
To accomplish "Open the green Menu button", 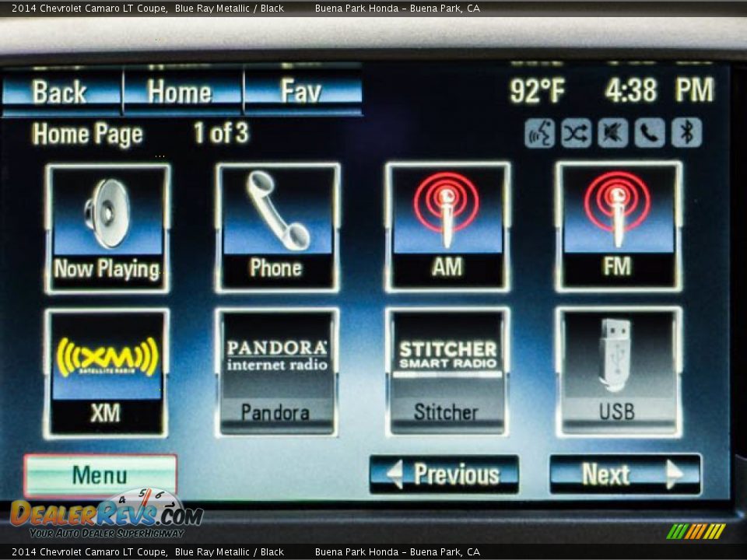I will click(x=100, y=475).
